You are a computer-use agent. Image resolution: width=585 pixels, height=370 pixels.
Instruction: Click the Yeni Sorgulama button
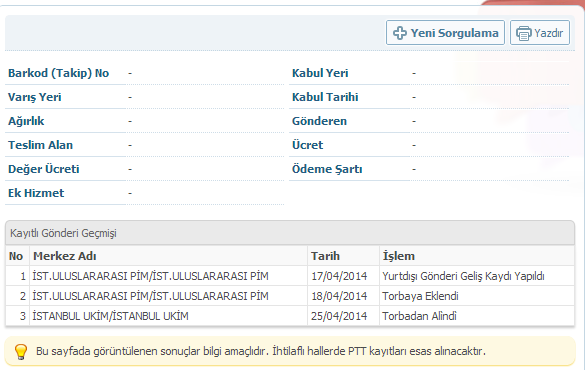point(445,33)
